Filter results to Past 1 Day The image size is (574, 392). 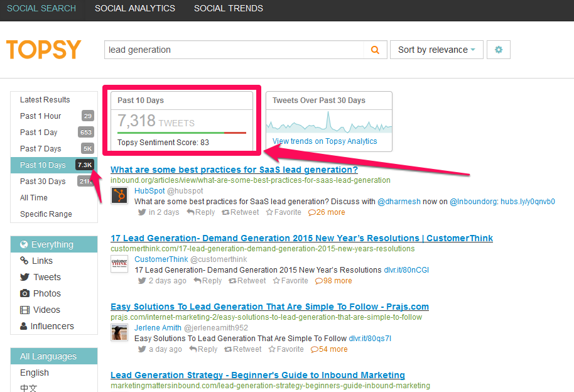[x=54, y=133]
